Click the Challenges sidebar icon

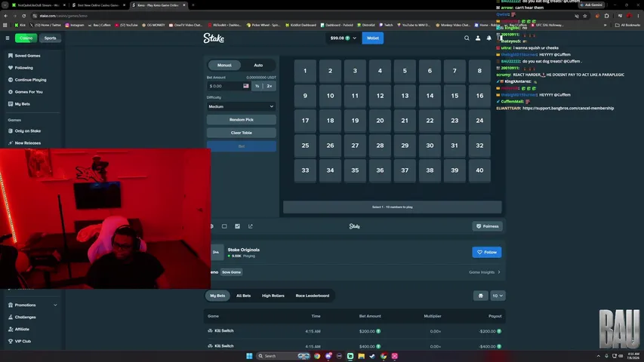click(x=11, y=317)
